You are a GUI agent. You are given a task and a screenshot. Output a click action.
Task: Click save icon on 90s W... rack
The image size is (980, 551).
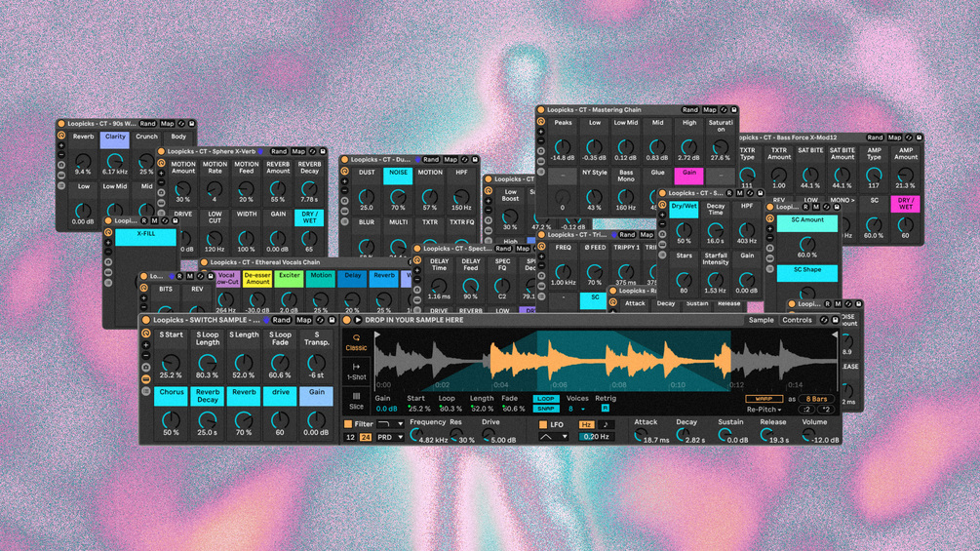click(x=191, y=124)
